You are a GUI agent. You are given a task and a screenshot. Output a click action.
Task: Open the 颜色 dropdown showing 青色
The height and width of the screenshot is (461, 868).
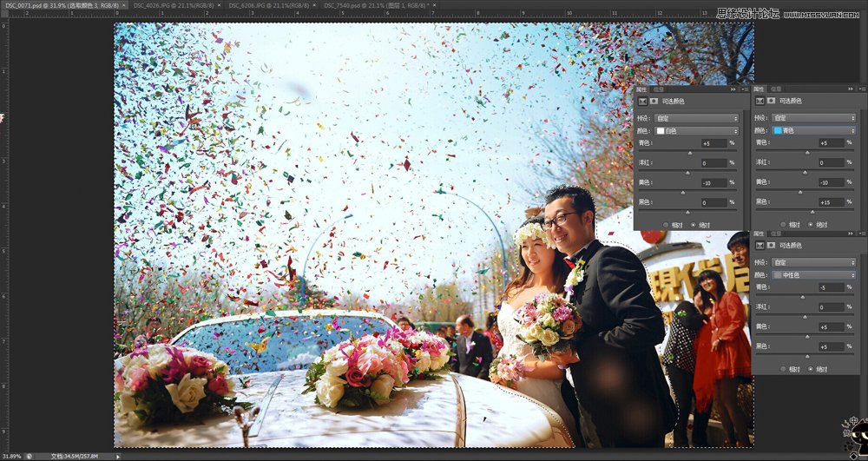814,130
